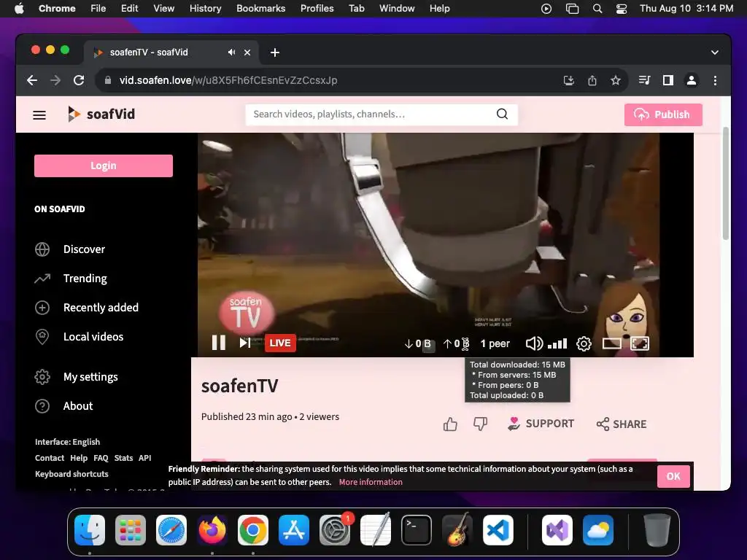The image size is (747, 560).
Task: Open the History menu
Action: point(205,9)
